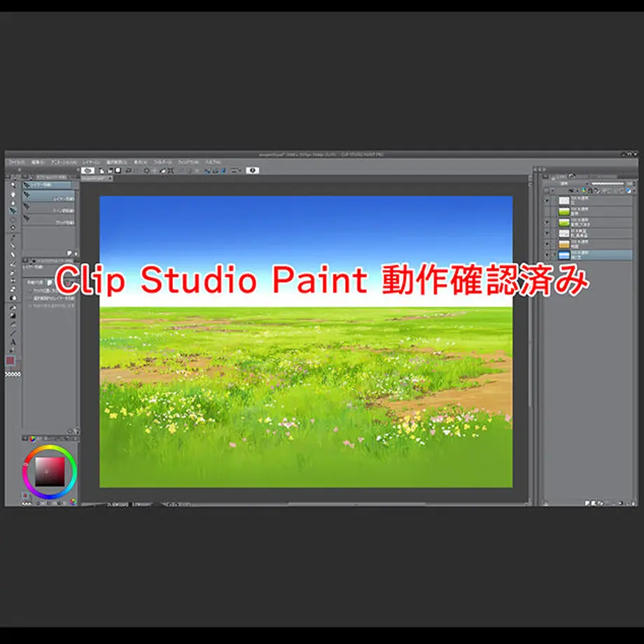Open the blend mode dropdown in Layer panel
The width and height of the screenshot is (644, 644).
pos(573,183)
